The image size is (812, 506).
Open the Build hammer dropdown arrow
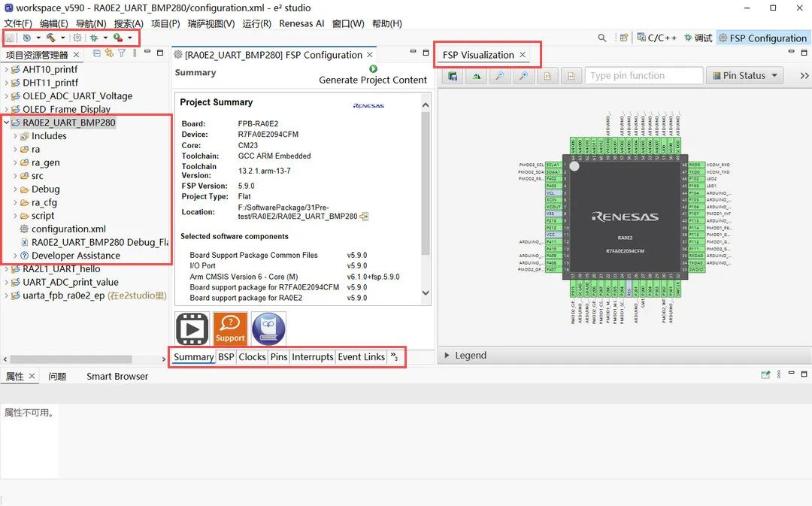tap(62, 38)
